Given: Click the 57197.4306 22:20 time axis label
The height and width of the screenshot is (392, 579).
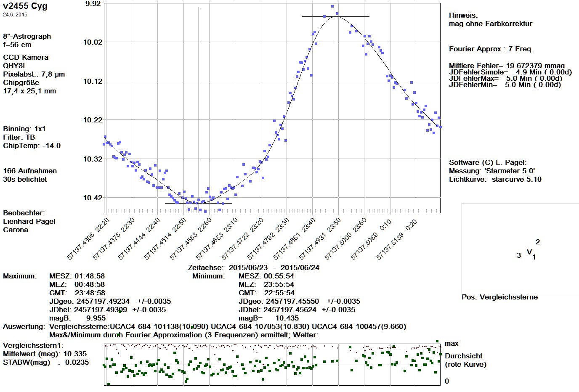Looking at the screenshot, I should coord(88,238).
